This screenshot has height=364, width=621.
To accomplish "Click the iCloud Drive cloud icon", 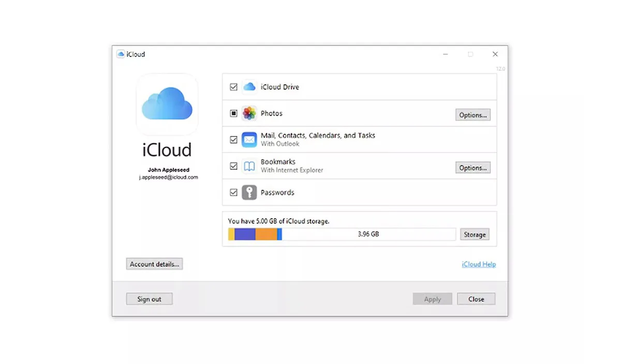I will [249, 87].
